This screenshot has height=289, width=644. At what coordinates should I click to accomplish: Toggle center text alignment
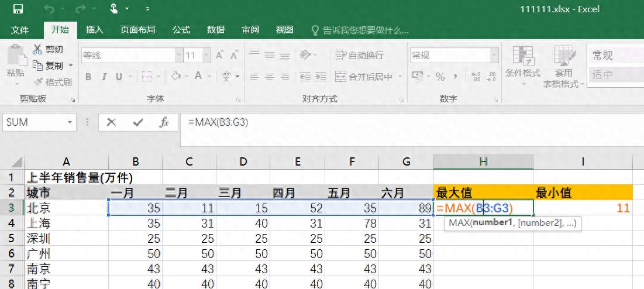[270, 77]
